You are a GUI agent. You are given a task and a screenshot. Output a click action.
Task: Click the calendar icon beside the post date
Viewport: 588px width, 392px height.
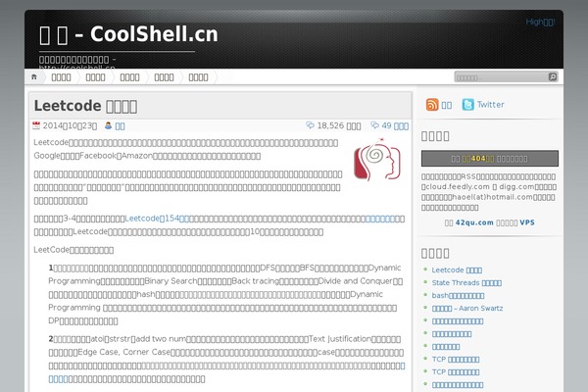pos(36,125)
